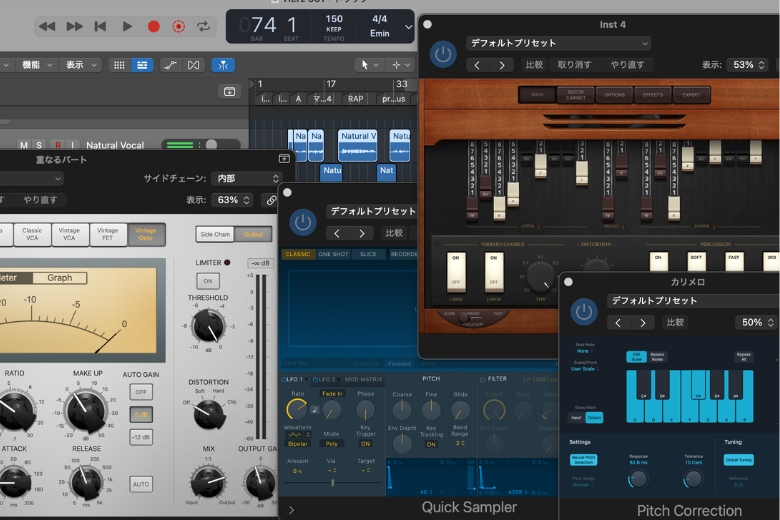Viewport: 780px width, 520px height.
Task: Click the rewind transport button
Action: click(x=47, y=26)
